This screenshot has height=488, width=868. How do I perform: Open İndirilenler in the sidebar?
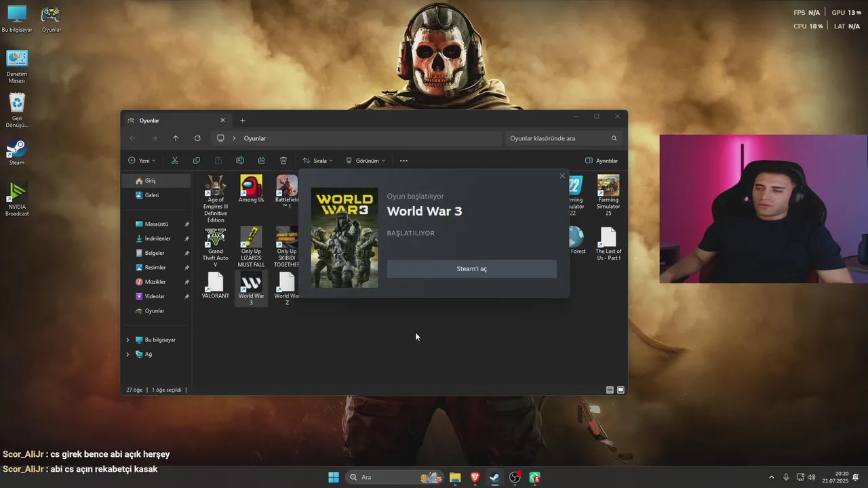(157, 239)
